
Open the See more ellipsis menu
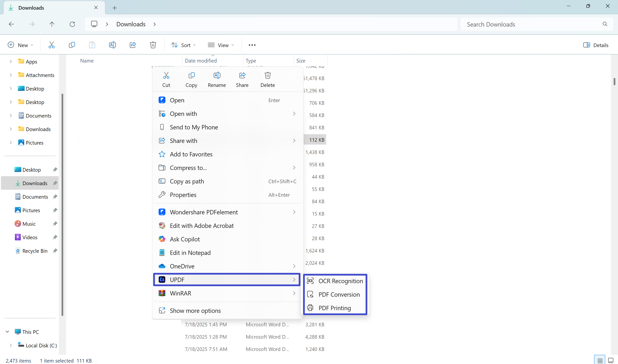coord(252,45)
